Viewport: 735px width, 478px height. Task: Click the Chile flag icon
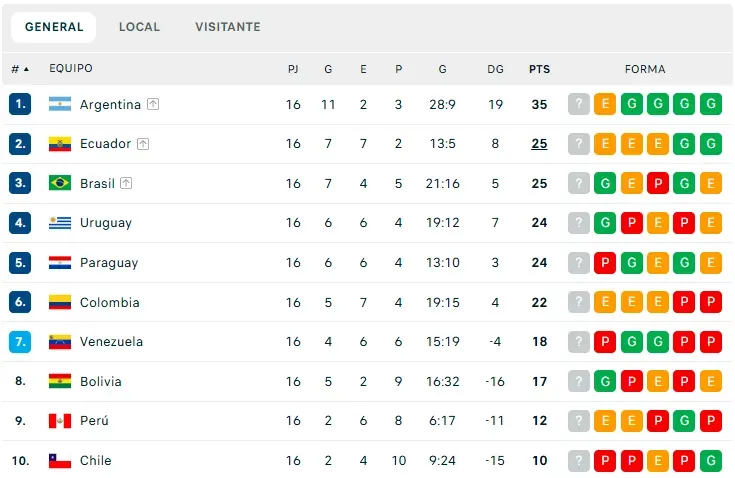[x=60, y=461]
